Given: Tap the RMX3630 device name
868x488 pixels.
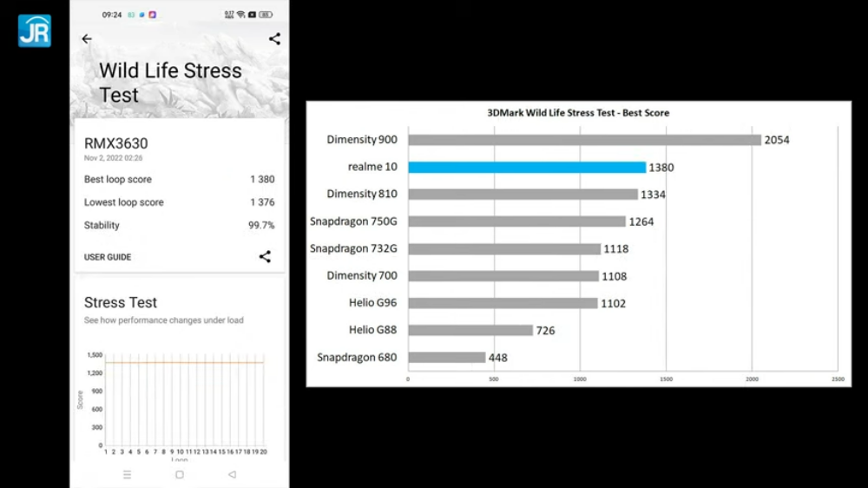Looking at the screenshot, I should 115,143.
